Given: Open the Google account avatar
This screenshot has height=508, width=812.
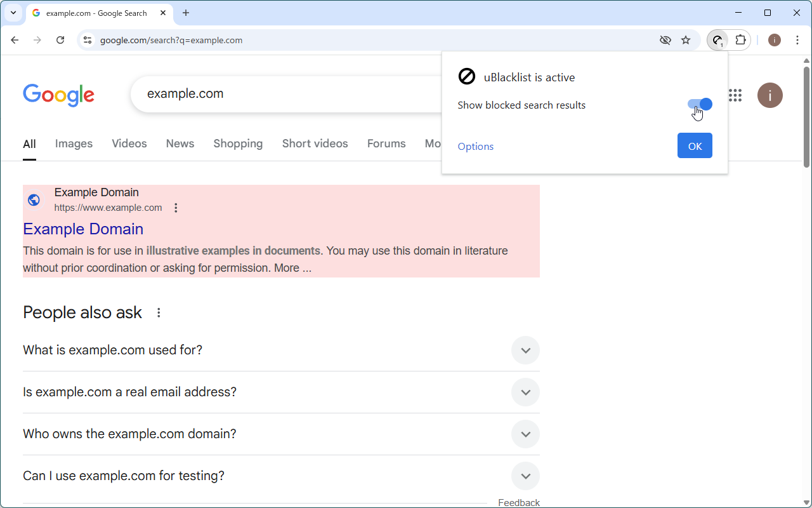Looking at the screenshot, I should pos(769,95).
